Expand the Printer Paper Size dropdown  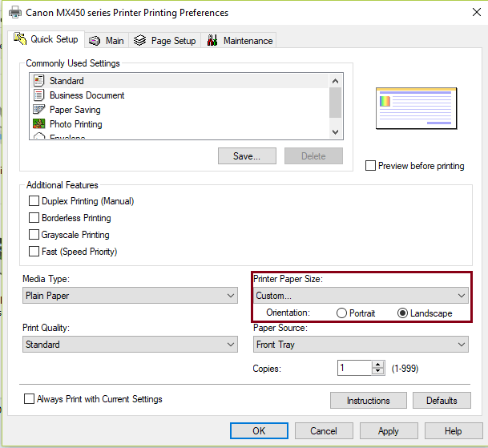[x=361, y=296]
